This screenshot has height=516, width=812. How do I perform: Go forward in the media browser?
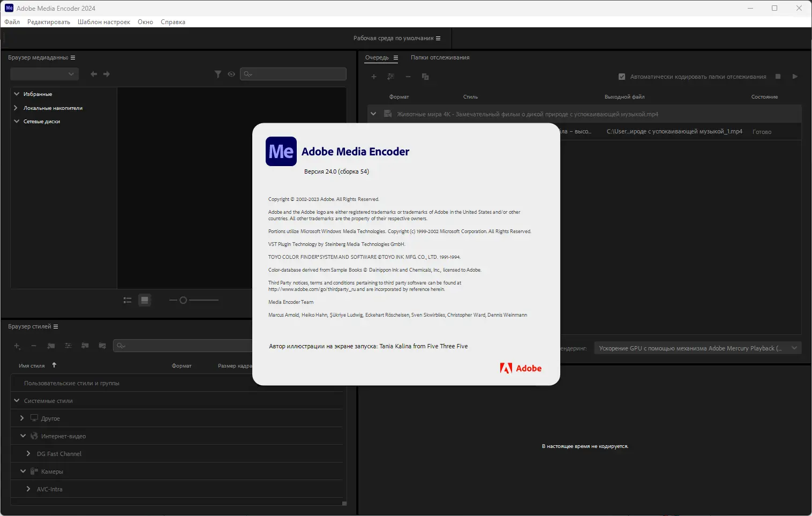click(107, 74)
